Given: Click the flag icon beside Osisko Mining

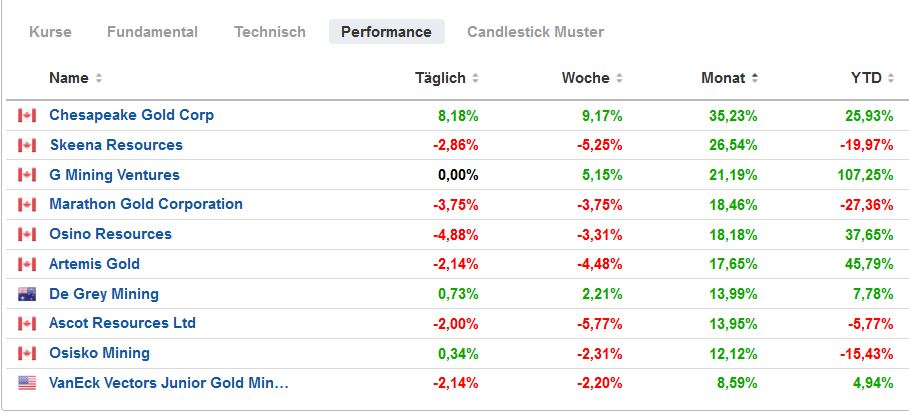Looking at the screenshot, I should [x=26, y=353].
